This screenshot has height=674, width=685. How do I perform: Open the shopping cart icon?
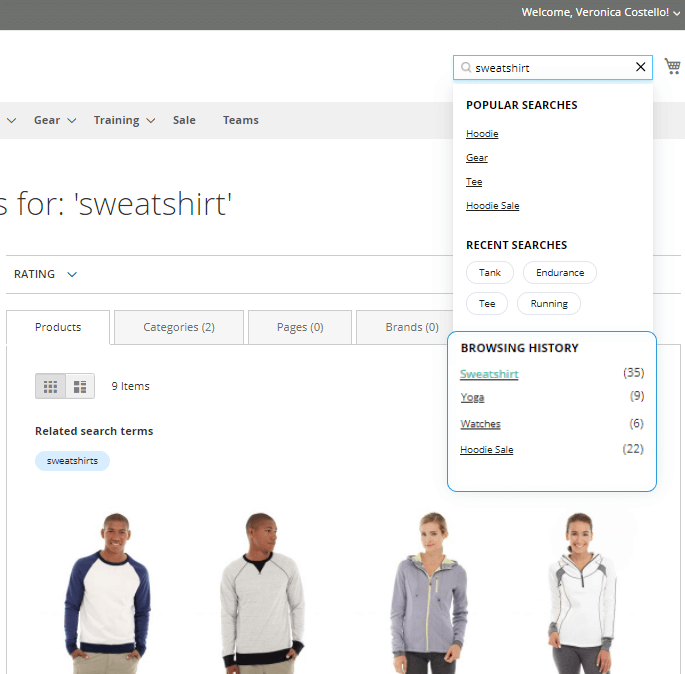(672, 66)
